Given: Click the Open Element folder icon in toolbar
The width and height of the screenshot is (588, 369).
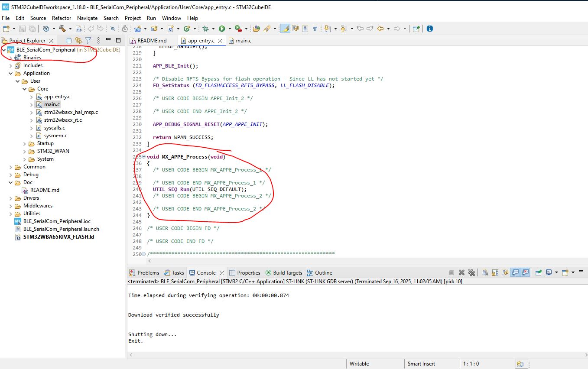Looking at the screenshot, I should [256, 29].
